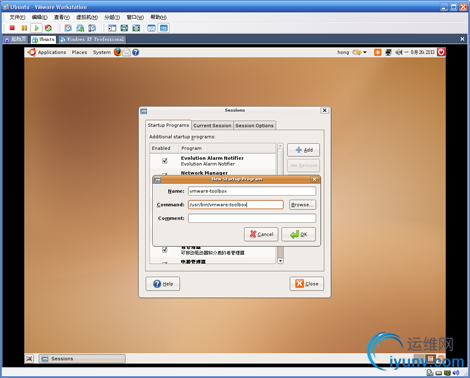Click the Name input field
Viewport: 470px width, 378px height.
point(252,191)
